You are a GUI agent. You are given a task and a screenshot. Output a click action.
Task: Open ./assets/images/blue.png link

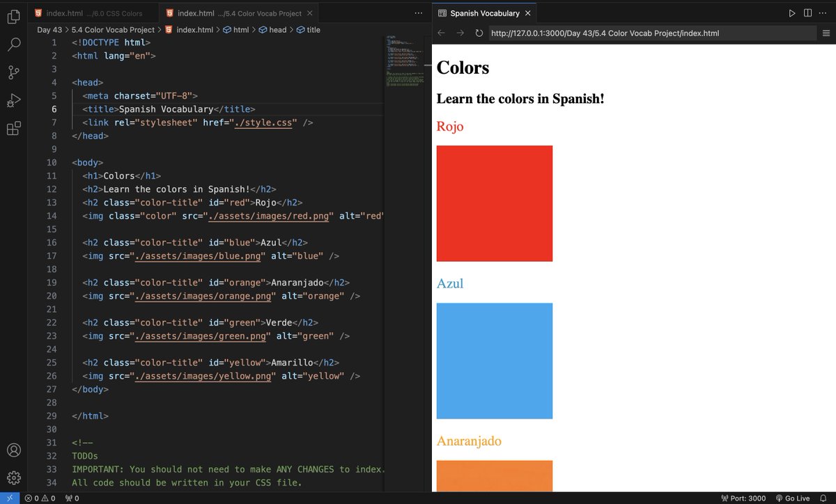[197, 256]
